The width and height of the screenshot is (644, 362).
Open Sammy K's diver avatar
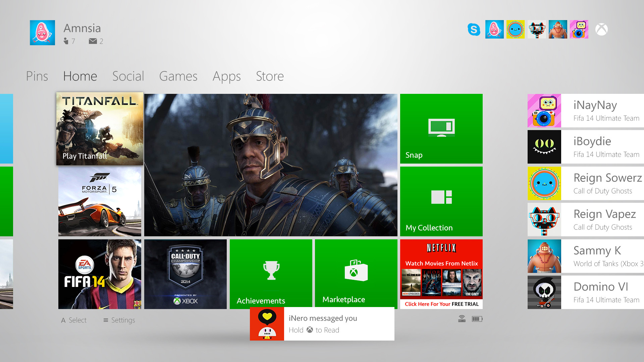click(544, 256)
